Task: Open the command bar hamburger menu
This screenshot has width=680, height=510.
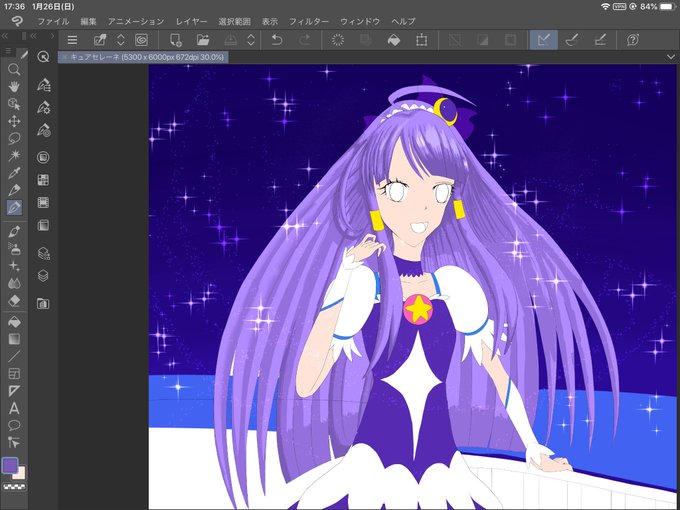Action: [x=72, y=40]
